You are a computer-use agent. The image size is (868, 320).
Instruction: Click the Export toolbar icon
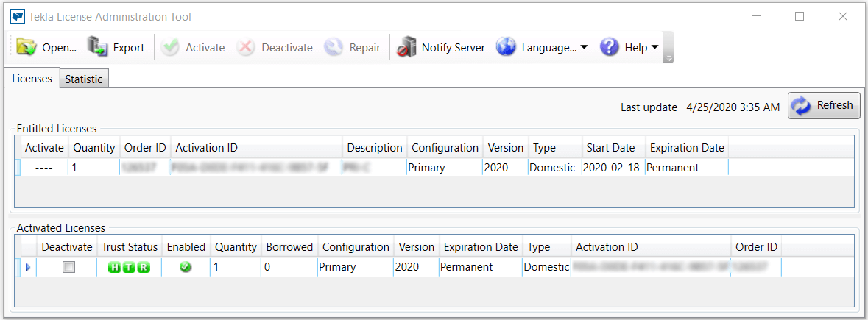98,48
